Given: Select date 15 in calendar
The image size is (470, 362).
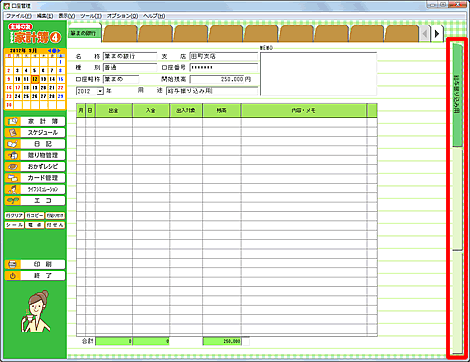Looking at the screenshot, I should tap(60, 79).
